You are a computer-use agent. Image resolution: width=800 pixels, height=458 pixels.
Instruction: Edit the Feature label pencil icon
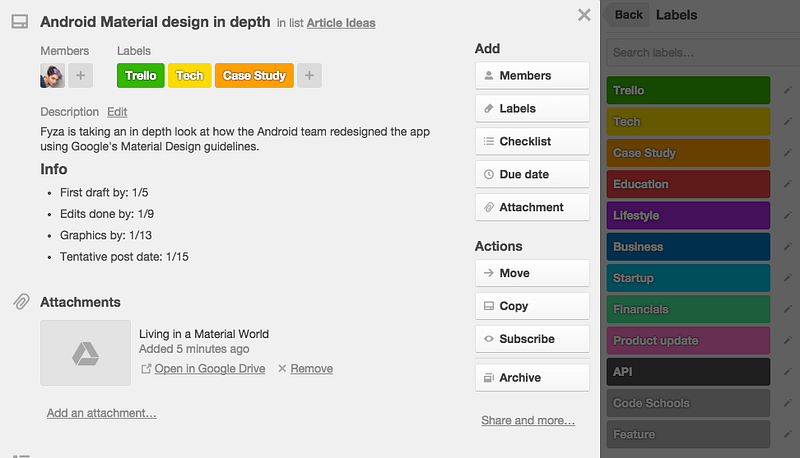[x=788, y=434]
